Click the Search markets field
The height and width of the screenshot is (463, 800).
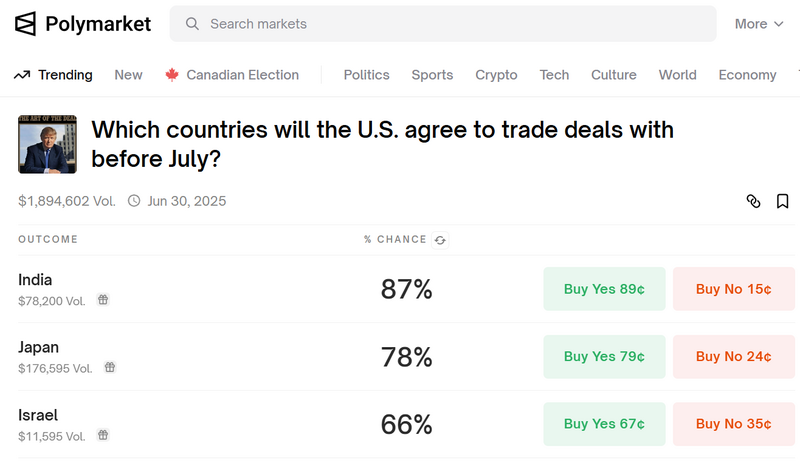click(443, 23)
